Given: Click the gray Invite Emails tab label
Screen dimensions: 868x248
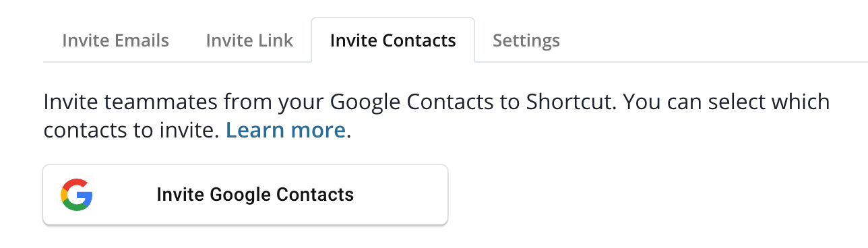Looking at the screenshot, I should (x=115, y=40).
